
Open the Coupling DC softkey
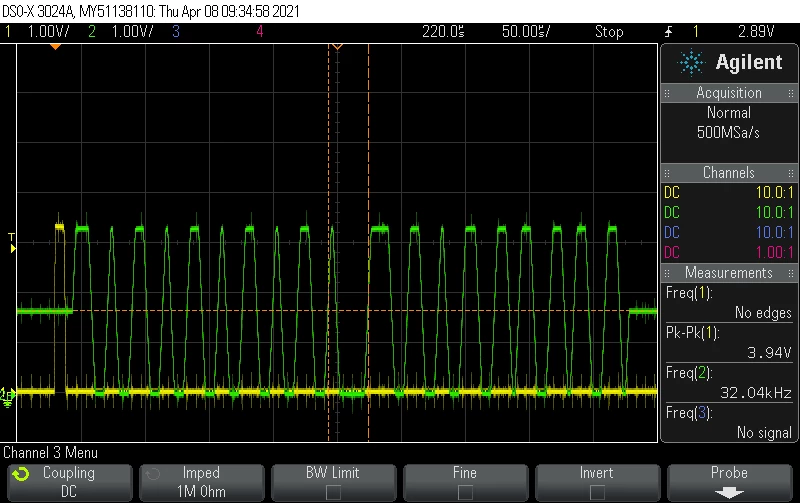click(70, 483)
